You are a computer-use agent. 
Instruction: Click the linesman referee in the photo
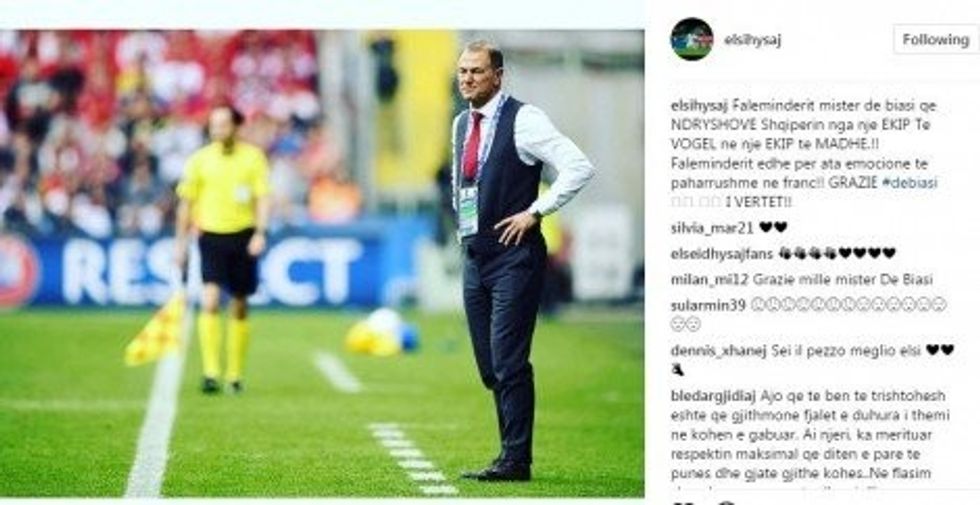pos(222,249)
